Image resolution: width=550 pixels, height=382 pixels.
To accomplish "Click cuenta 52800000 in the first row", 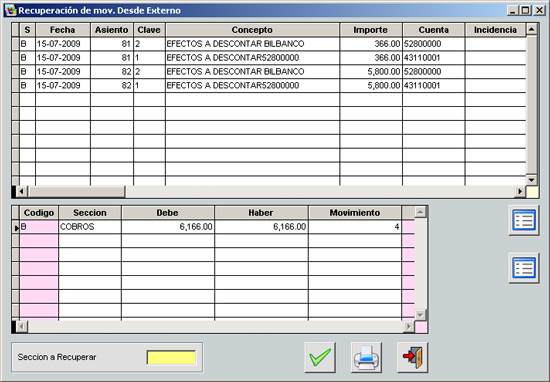I will click(x=434, y=44).
